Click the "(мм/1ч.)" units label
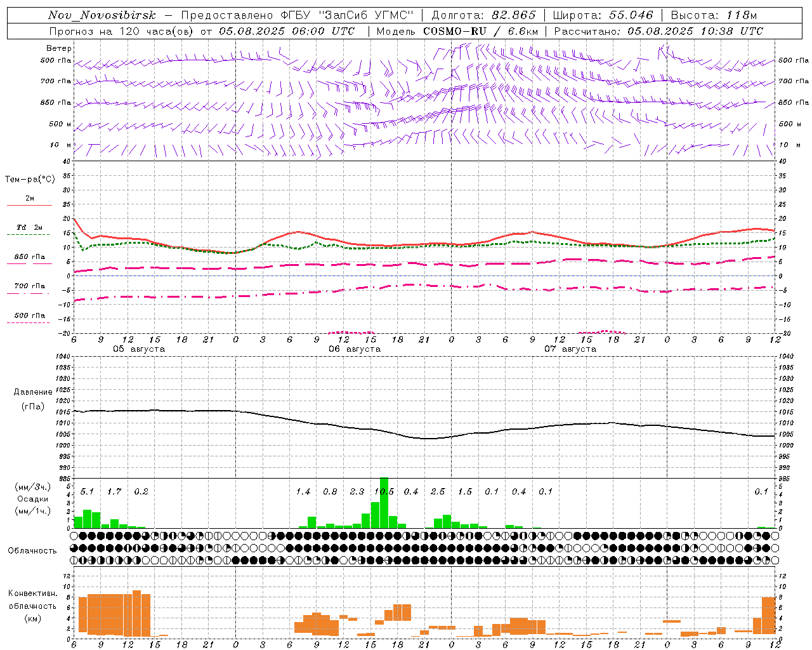Viewport: 812px width, 650px height. click(x=33, y=511)
